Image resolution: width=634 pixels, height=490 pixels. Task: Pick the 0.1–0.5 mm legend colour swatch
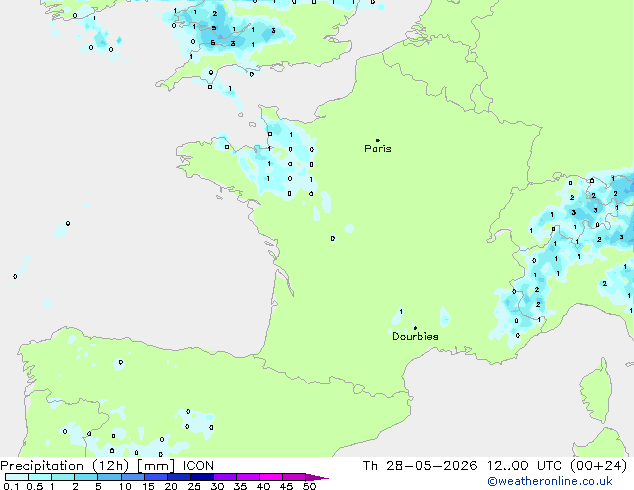coord(17,477)
